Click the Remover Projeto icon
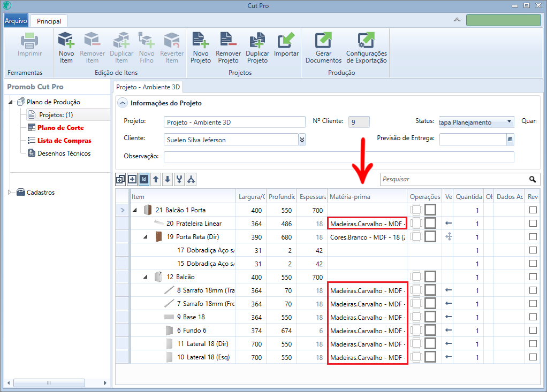The width and height of the screenshot is (547, 392). click(228, 40)
